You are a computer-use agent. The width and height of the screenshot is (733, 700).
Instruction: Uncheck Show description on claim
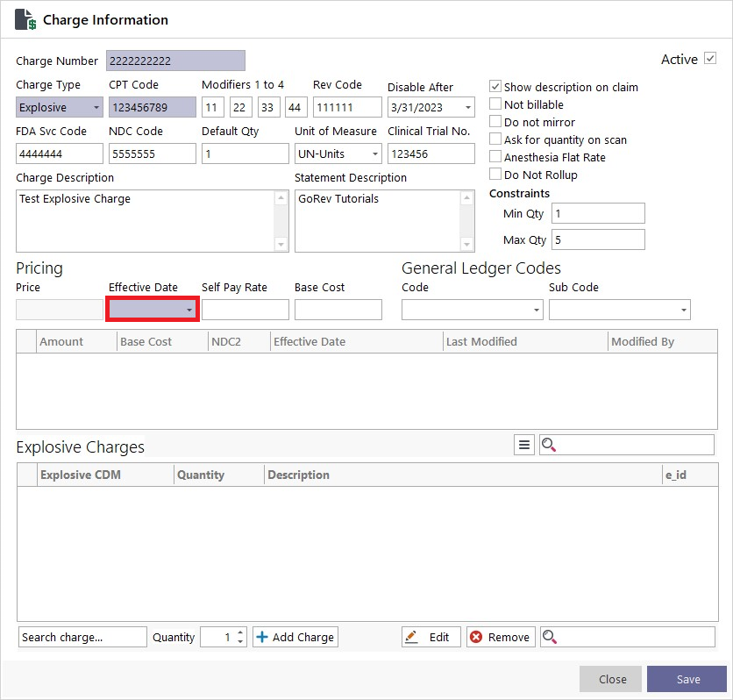(495, 87)
